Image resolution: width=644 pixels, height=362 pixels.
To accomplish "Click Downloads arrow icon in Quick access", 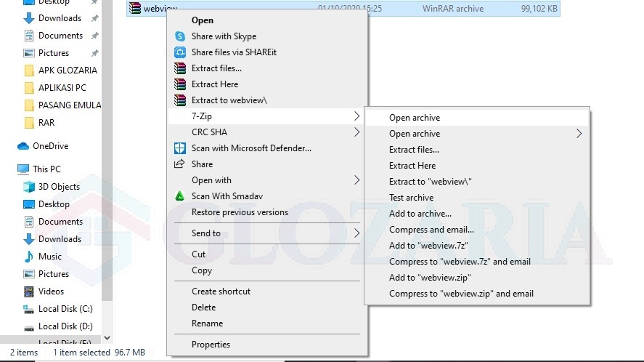I will 29,18.
